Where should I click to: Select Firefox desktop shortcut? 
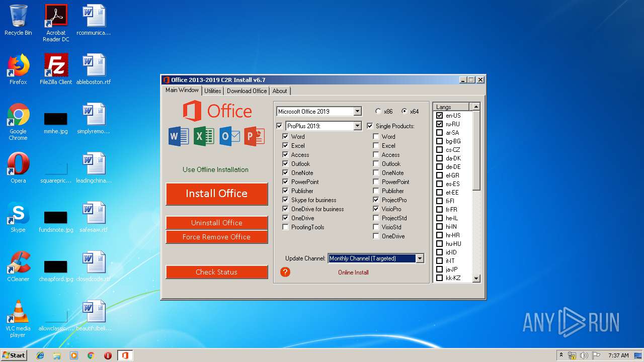click(18, 69)
